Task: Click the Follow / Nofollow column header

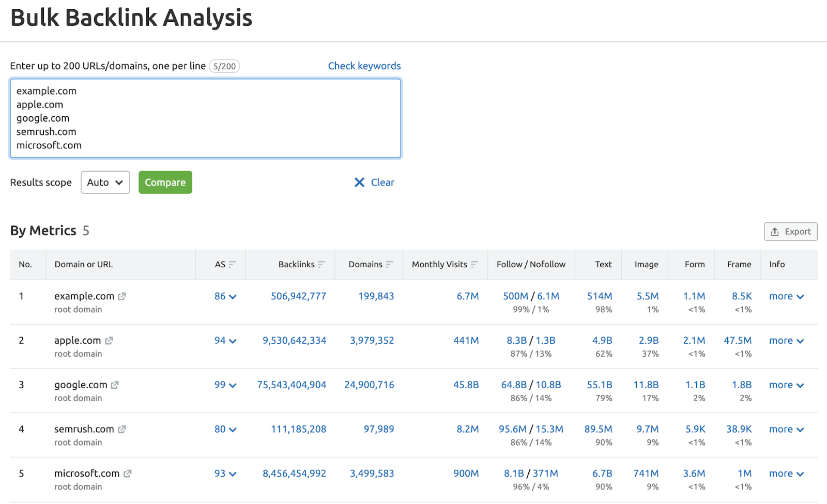Action: (x=531, y=264)
